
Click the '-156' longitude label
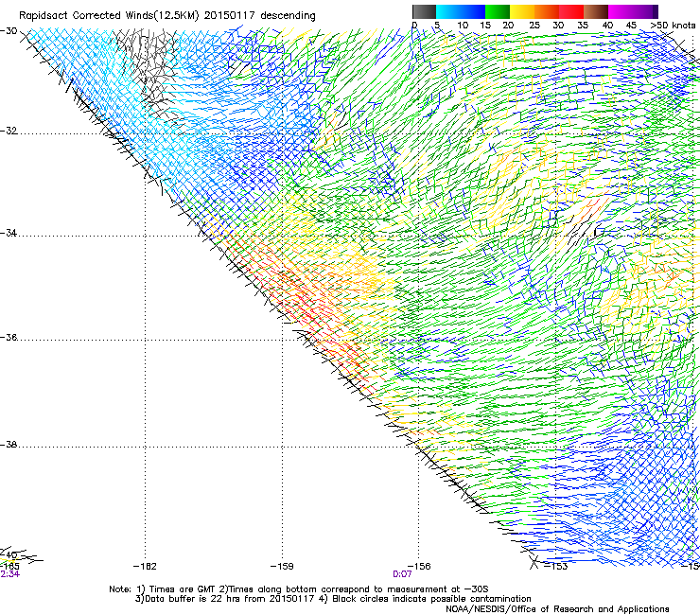pyautogui.click(x=419, y=567)
